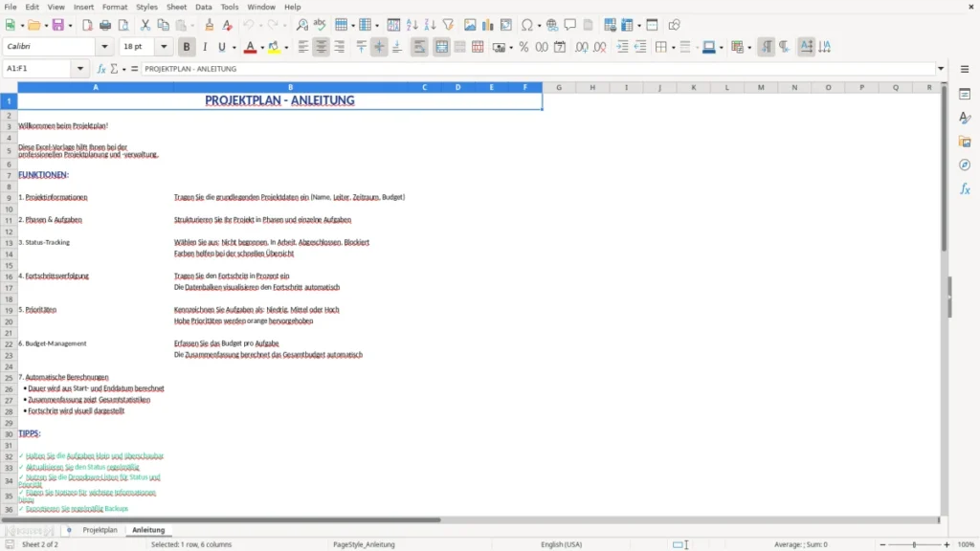
Task: Toggle Italic formatting
Action: [x=205, y=47]
